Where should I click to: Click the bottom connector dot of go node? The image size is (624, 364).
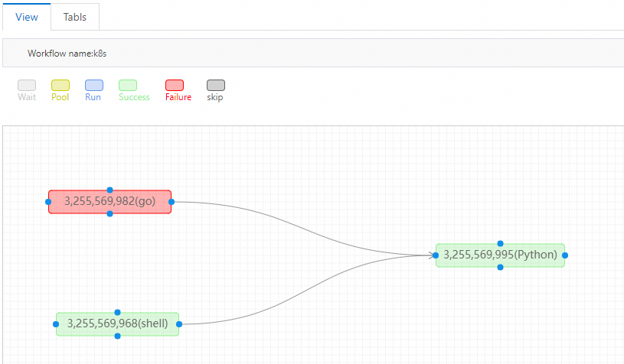tap(109, 214)
